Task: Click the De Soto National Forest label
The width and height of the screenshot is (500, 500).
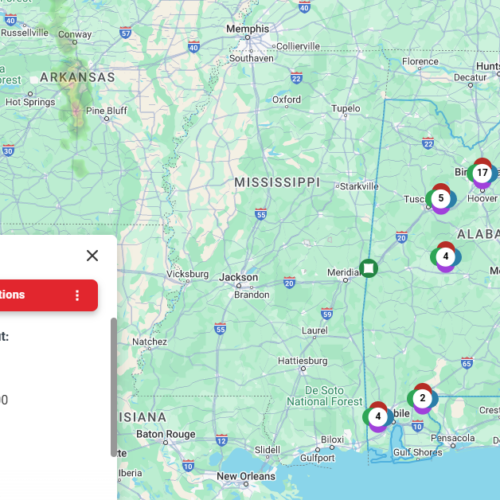Action: [x=324, y=396]
